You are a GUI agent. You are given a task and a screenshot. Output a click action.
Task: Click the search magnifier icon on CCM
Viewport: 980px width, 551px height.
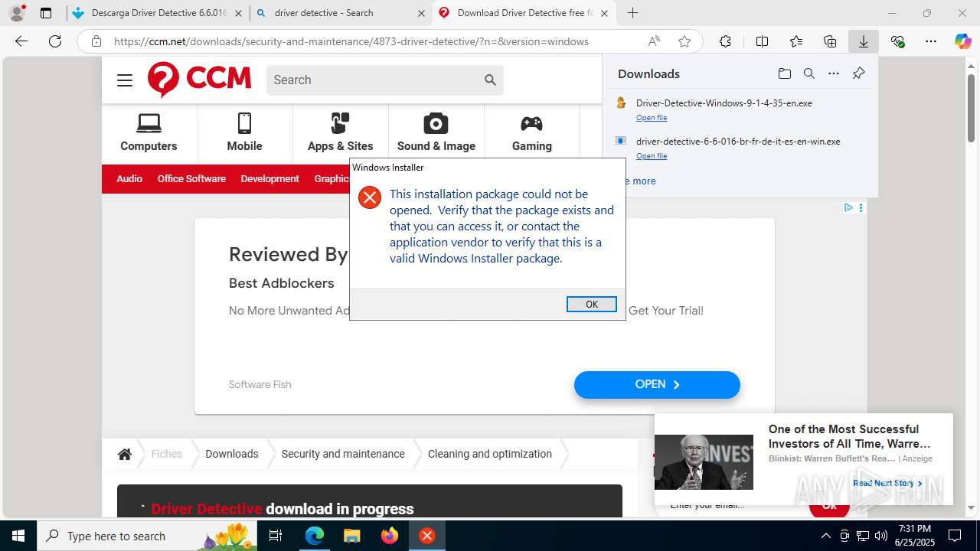pyautogui.click(x=490, y=80)
